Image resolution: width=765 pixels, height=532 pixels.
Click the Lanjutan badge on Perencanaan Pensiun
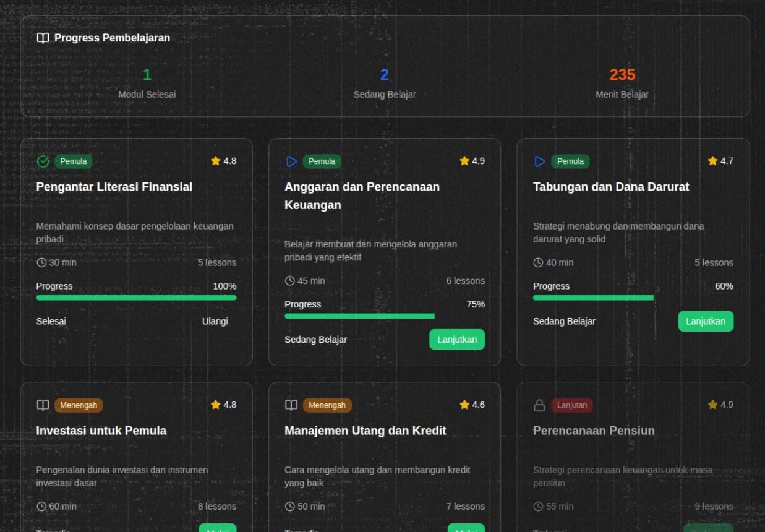[572, 405]
